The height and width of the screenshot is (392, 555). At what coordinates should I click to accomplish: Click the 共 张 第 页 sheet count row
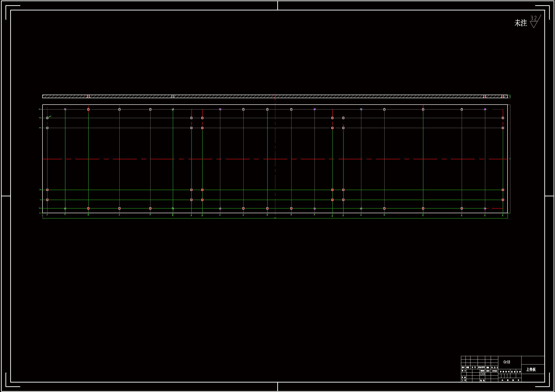click(510, 380)
